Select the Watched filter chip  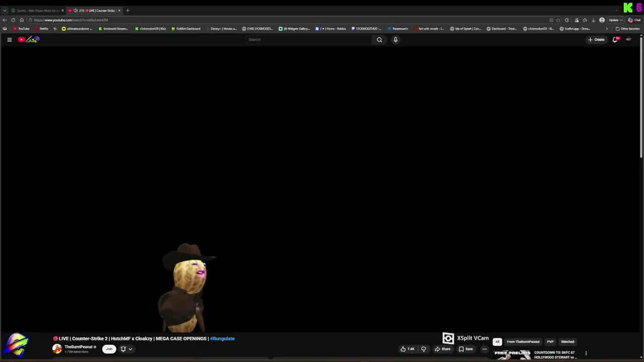tap(568, 342)
